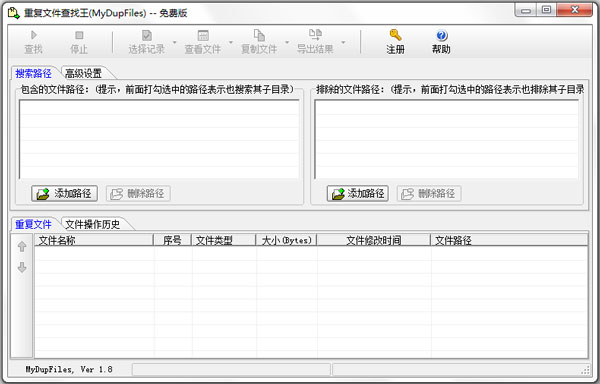Move item up with arrow icon
Screen dimensions: 600x384
tap(22, 247)
